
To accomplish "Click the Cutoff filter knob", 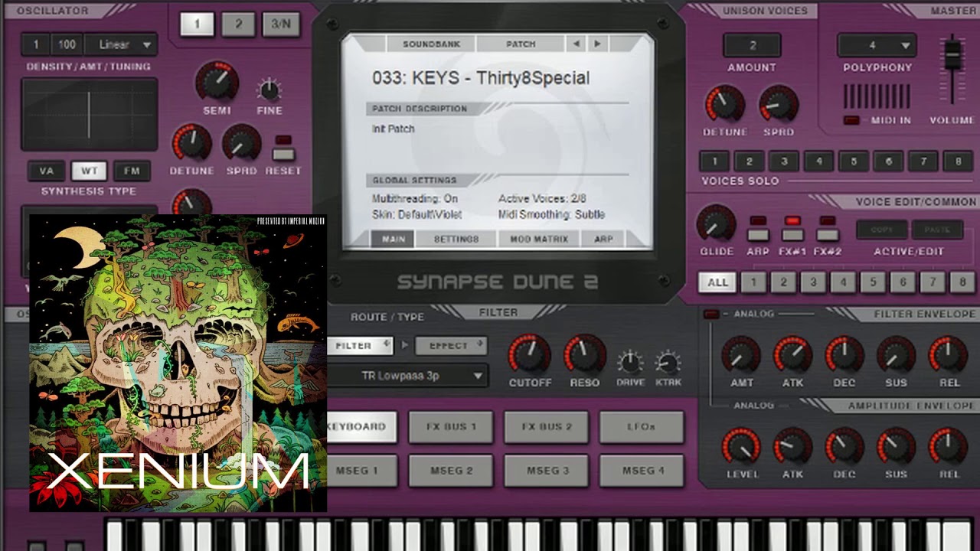I will (529, 354).
